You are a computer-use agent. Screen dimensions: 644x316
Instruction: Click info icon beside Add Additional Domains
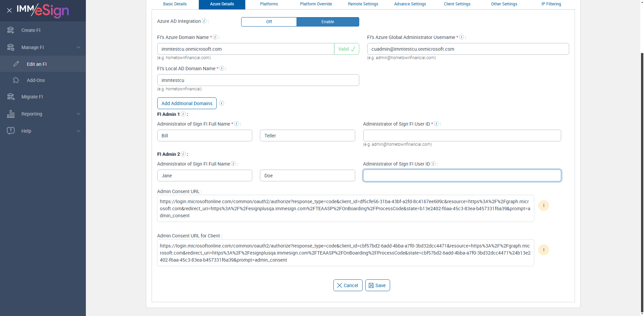pyautogui.click(x=222, y=103)
